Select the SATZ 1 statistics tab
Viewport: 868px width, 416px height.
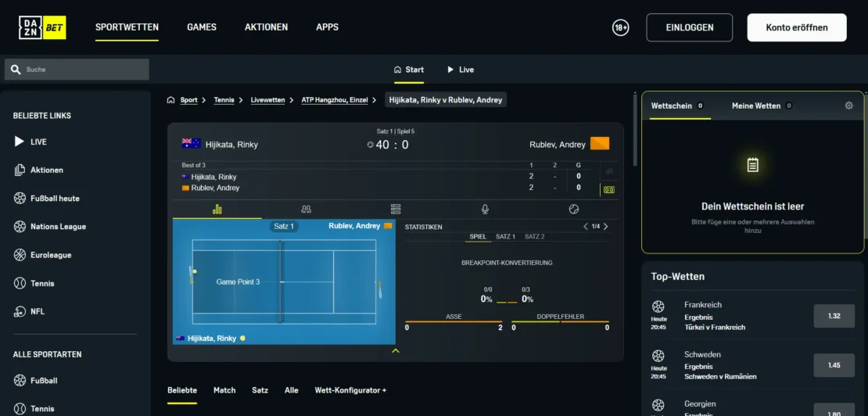[x=505, y=237]
